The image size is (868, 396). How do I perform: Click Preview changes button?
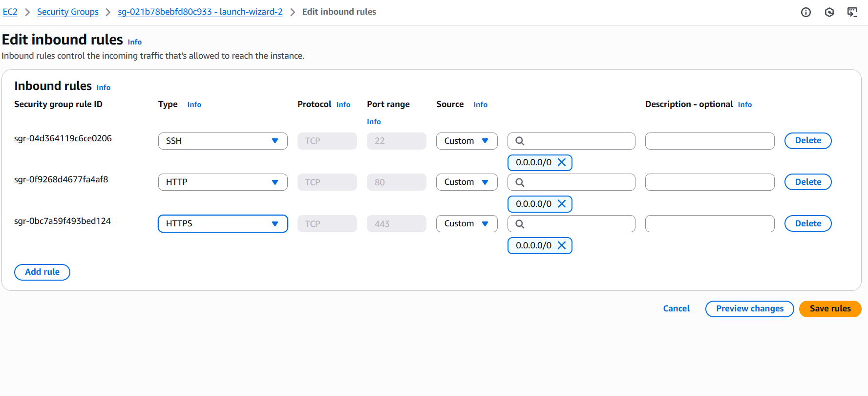point(749,308)
